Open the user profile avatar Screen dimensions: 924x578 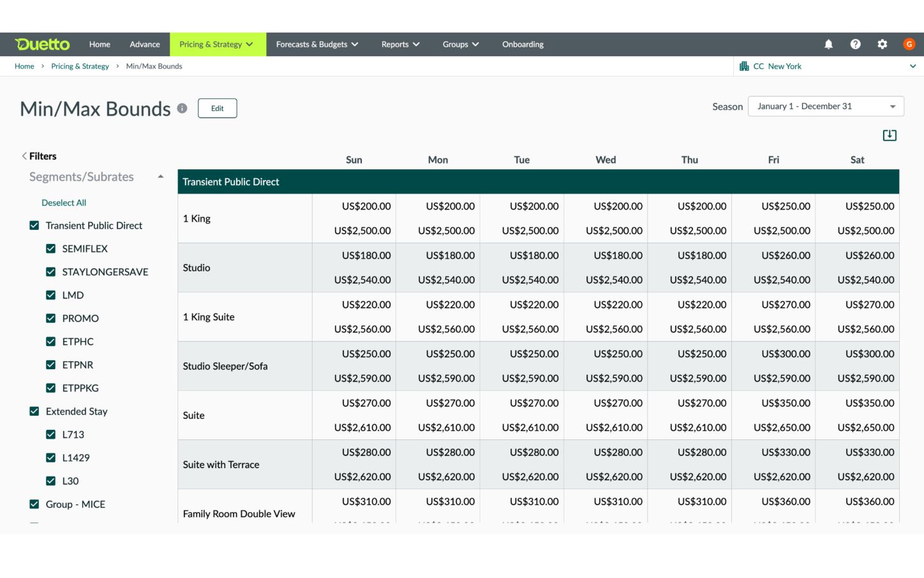(x=909, y=44)
